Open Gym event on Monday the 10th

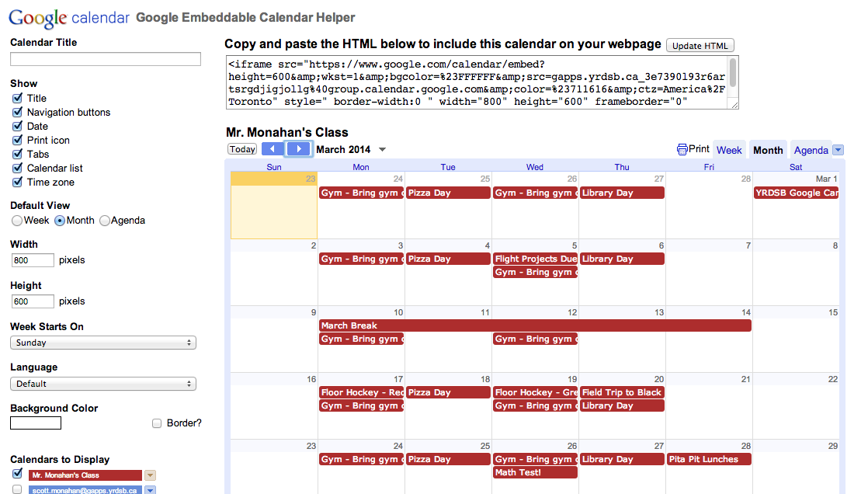[x=362, y=339]
